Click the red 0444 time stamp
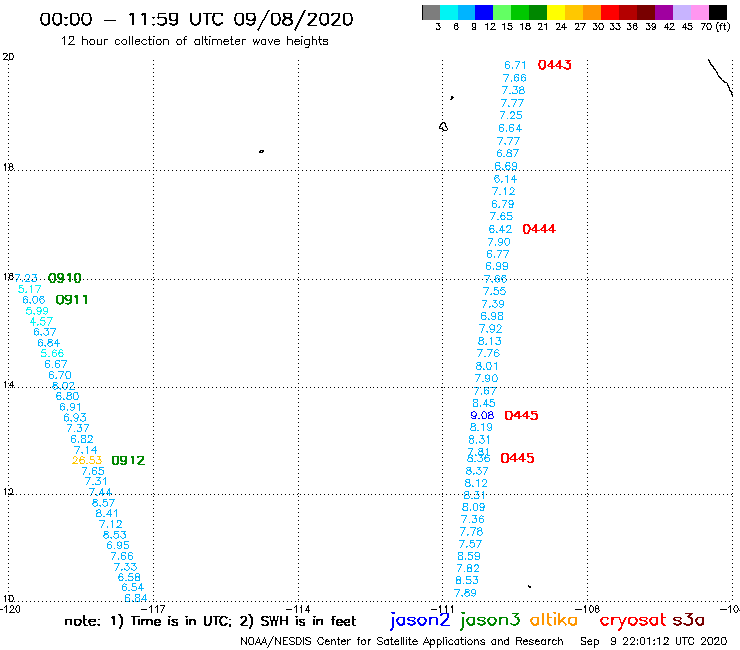The image size is (740, 650). point(539,229)
